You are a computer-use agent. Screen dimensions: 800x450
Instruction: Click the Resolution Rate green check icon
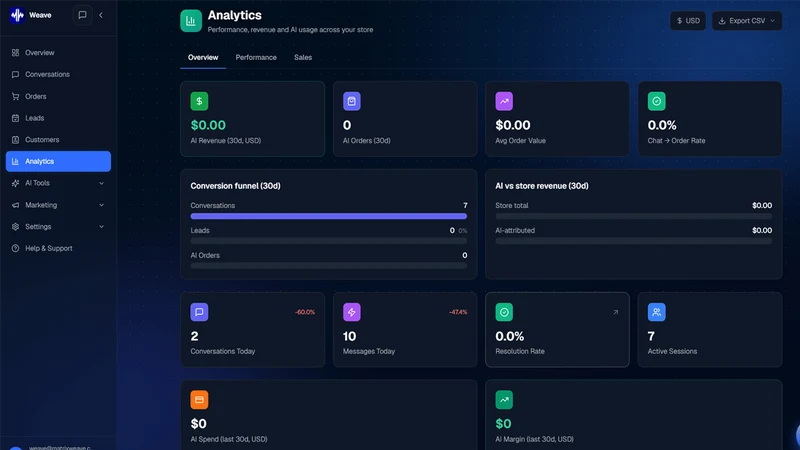[504, 312]
